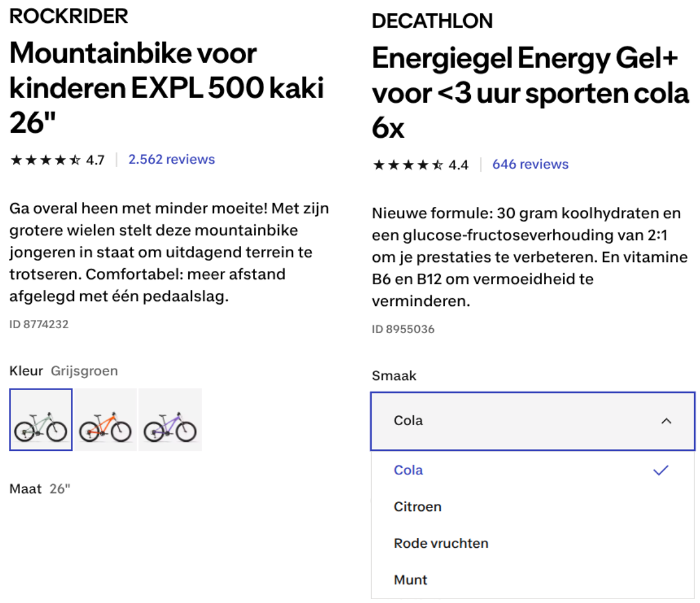This screenshot has height=603, width=700.
Task: Collapse the Smaak dropdown chevron
Action: pyautogui.click(x=666, y=421)
